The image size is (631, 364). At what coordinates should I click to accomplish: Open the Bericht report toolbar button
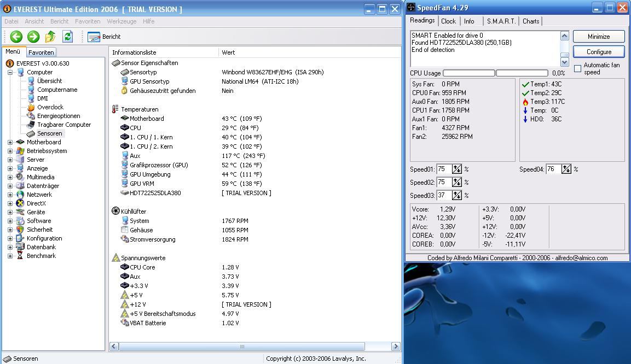pyautogui.click(x=104, y=37)
